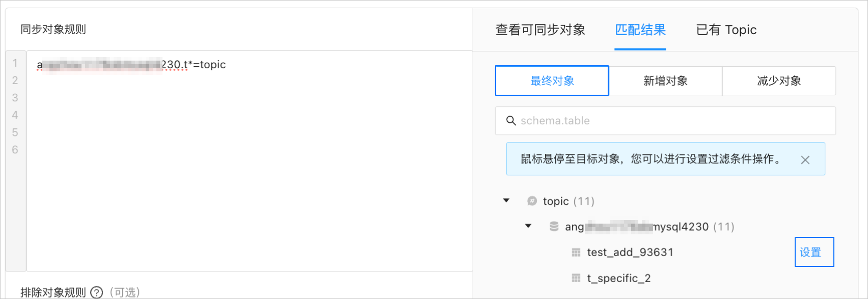The height and width of the screenshot is (299, 868).
Task: Click the t_specific_2 table icon
Action: pyautogui.click(x=576, y=278)
